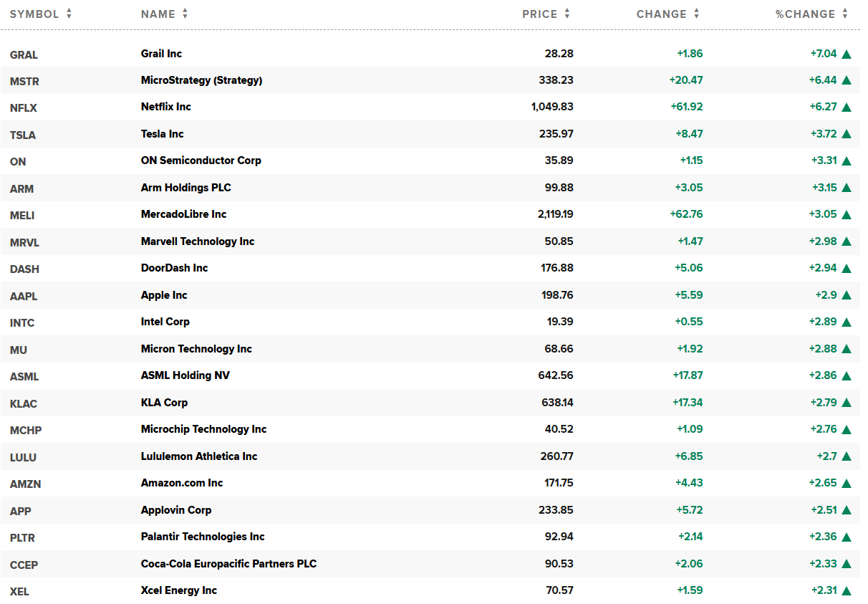Click the AMZN ticker symbol
This screenshot has width=868, height=604.
[x=25, y=484]
